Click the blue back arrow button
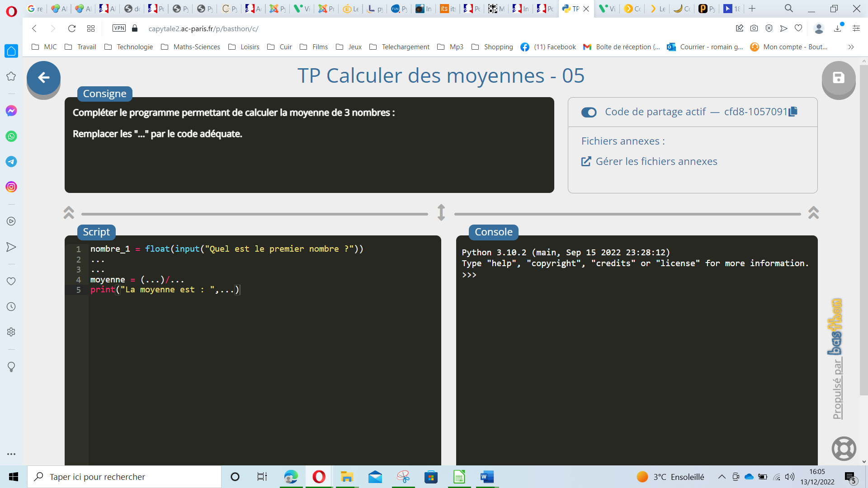 click(43, 78)
